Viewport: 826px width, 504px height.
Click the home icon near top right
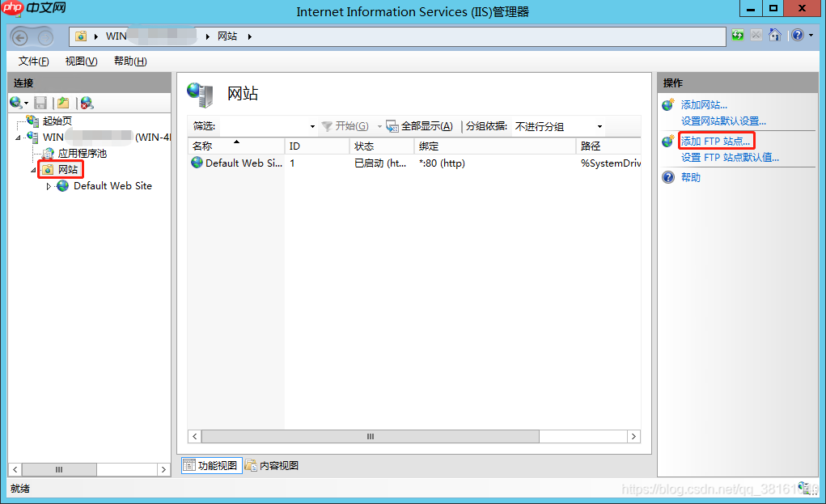[776, 36]
